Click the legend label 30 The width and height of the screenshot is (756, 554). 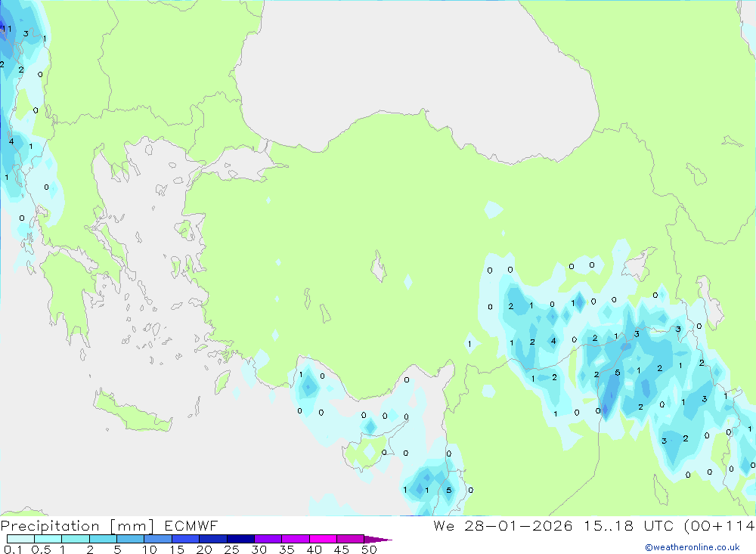click(x=259, y=549)
